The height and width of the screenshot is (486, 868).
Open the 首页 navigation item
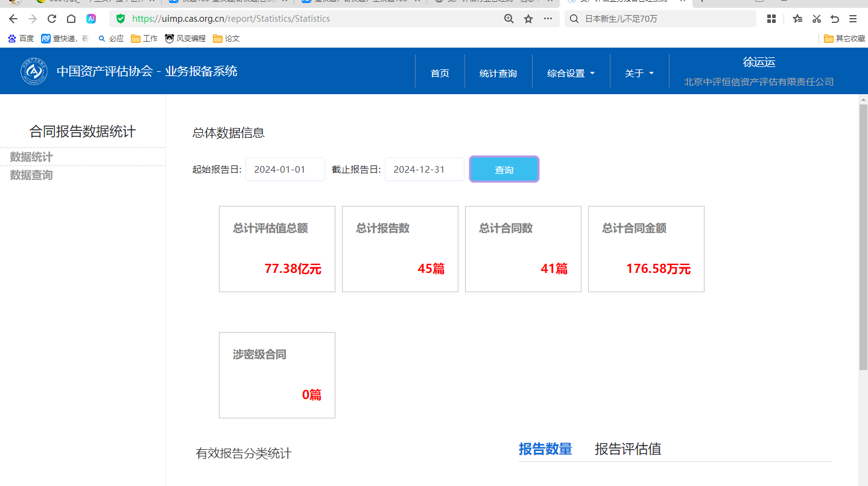440,74
